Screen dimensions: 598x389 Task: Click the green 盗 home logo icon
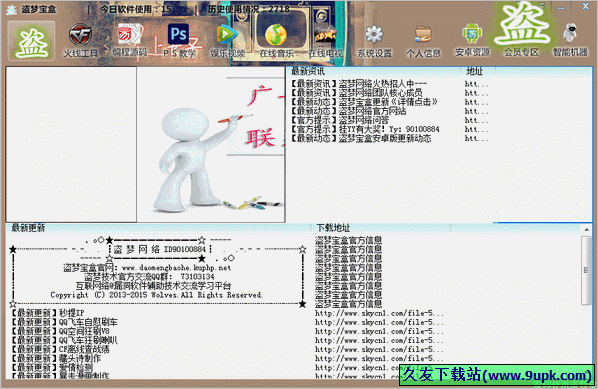(31, 41)
